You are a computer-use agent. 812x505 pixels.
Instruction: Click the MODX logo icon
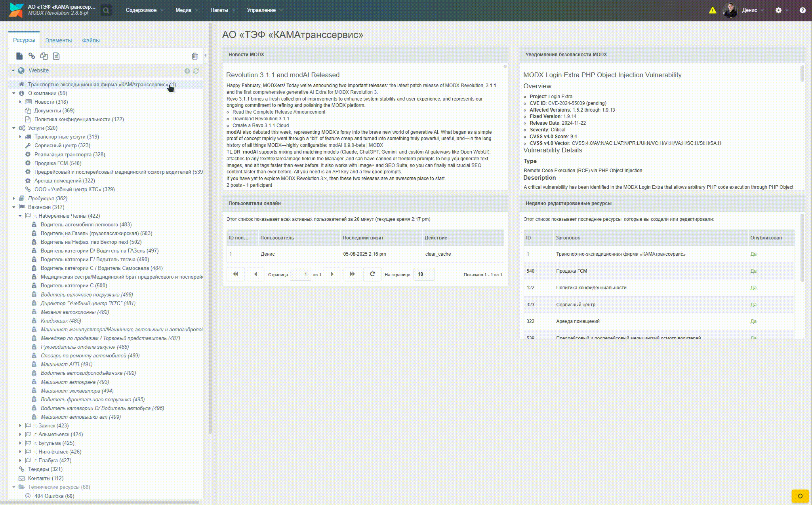[16, 10]
